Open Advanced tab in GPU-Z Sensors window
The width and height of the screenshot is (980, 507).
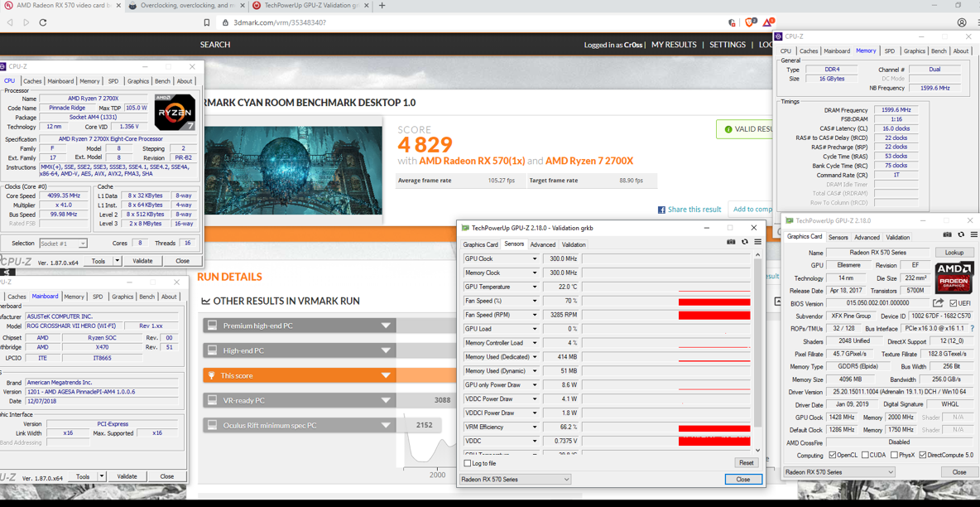[542, 244]
